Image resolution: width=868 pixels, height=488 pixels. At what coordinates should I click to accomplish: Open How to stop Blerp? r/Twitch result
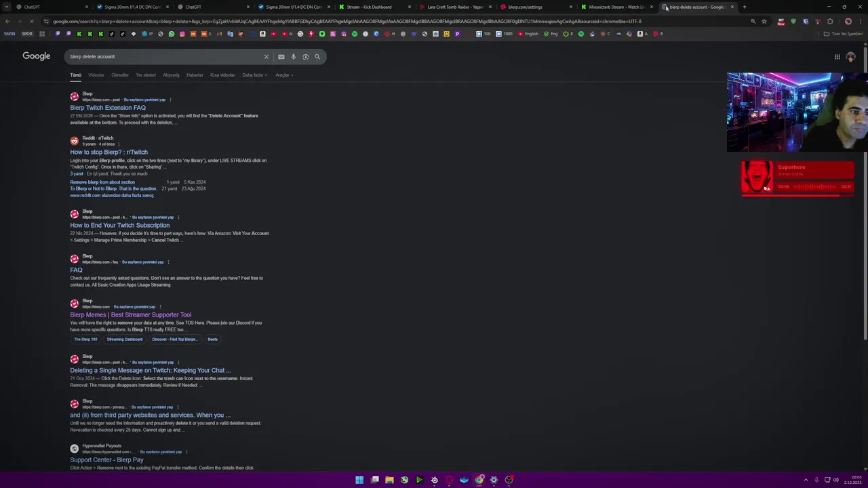[108, 152]
